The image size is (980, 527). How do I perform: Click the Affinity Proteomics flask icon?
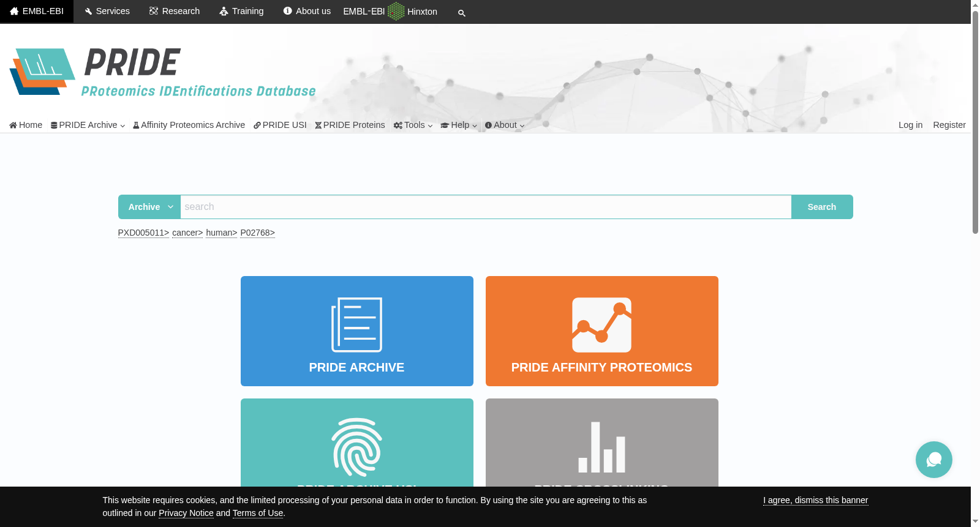(137, 125)
